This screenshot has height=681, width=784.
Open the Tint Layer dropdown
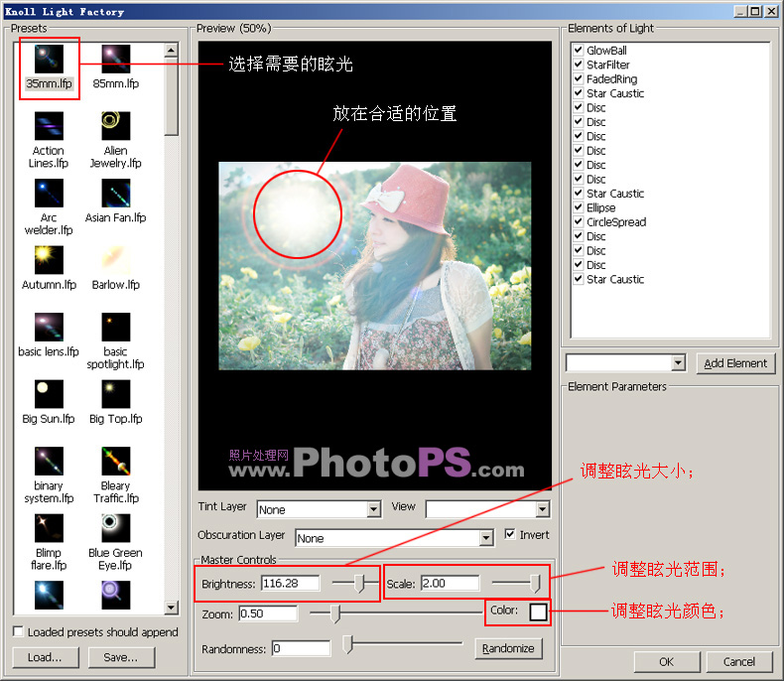pos(373,509)
